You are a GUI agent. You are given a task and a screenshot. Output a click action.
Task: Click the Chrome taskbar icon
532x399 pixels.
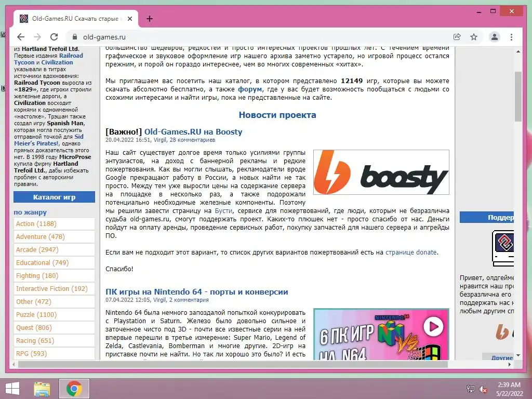(x=74, y=389)
